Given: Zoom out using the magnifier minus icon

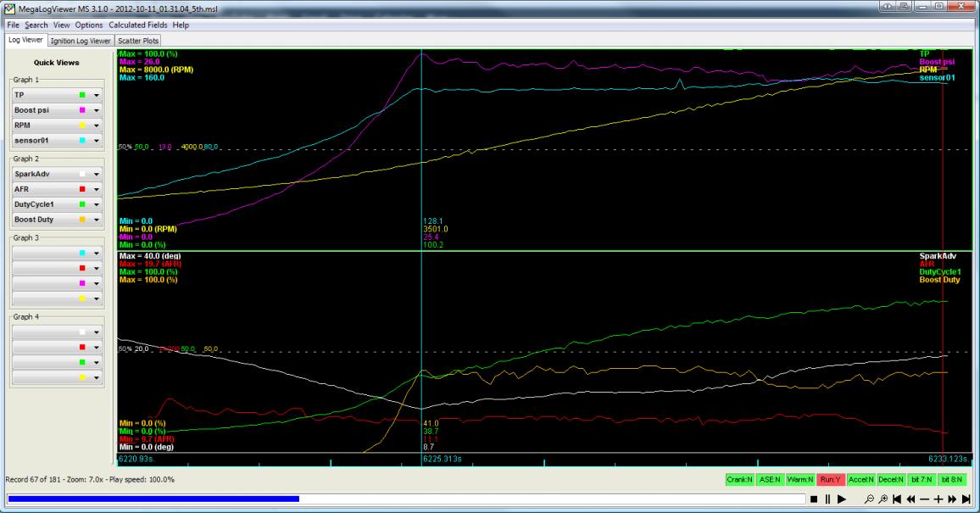Looking at the screenshot, I should [868, 499].
